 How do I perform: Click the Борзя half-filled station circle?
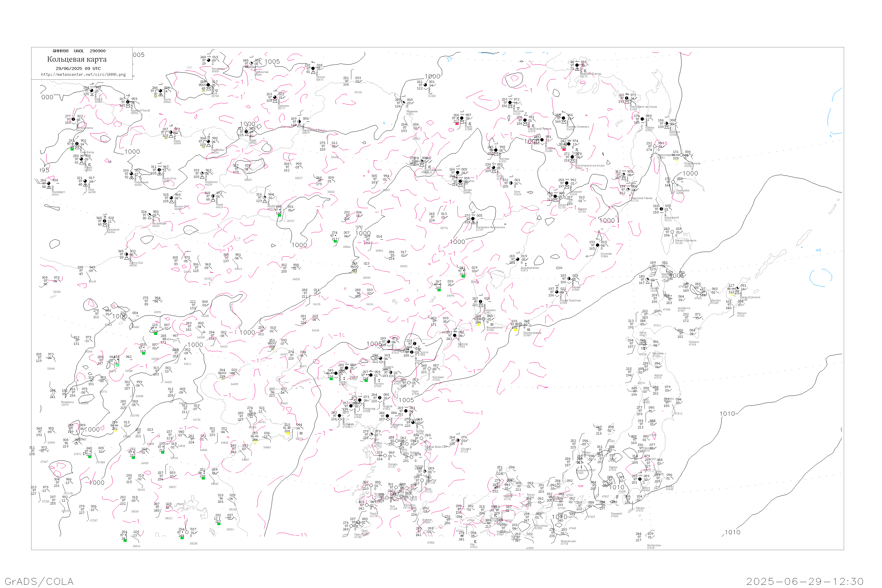(246, 132)
